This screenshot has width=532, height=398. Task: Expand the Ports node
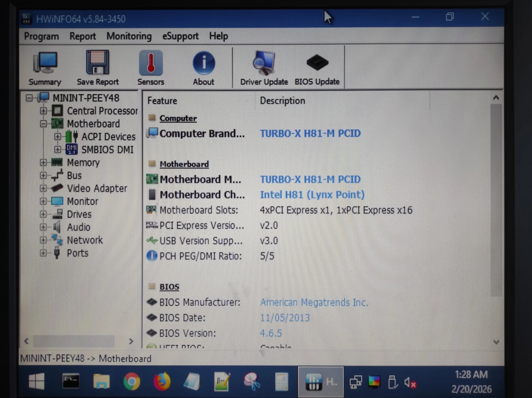pyautogui.click(x=43, y=253)
